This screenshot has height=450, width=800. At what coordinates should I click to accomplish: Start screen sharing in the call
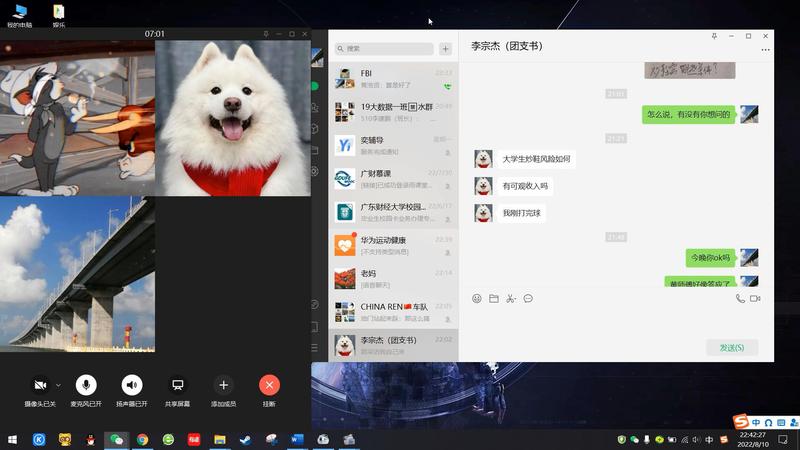point(178,385)
